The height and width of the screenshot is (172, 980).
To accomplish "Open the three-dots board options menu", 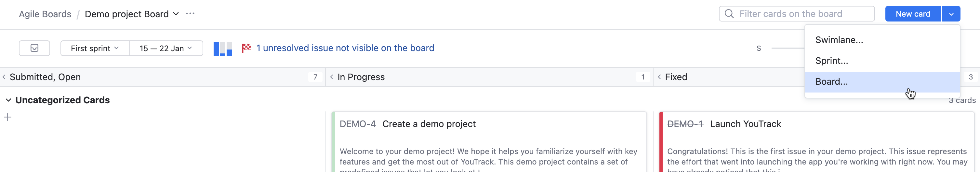I will [190, 14].
